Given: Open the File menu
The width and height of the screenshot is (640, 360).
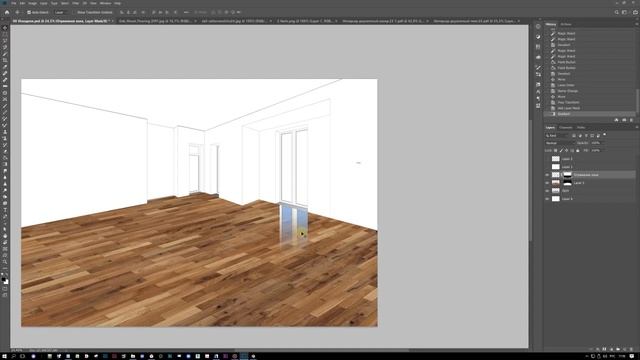Looking at the screenshot, I should [13, 3].
